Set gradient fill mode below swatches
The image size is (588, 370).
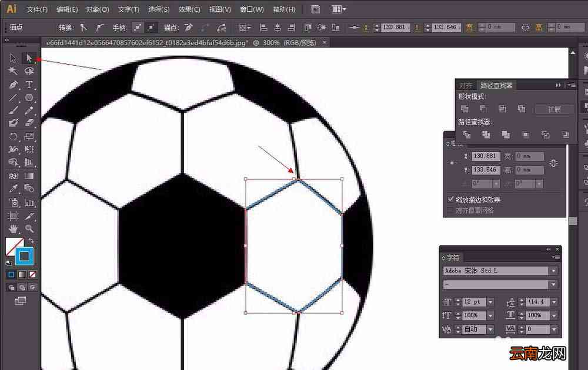coord(22,274)
